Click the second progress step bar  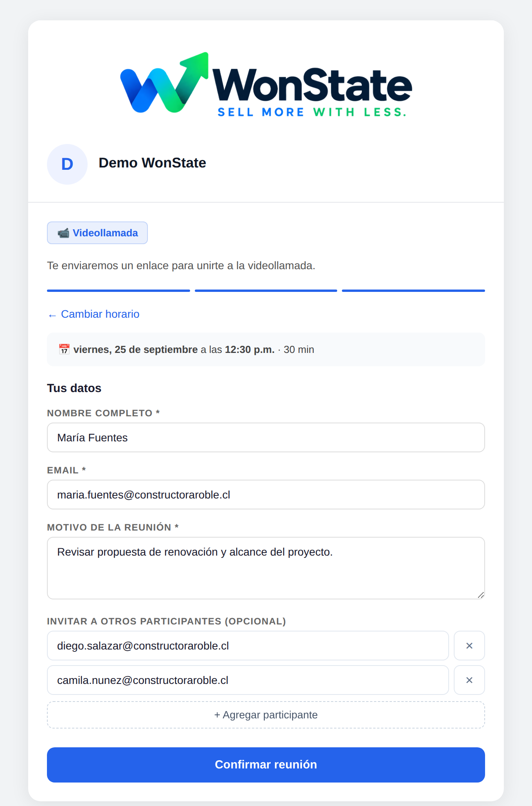(x=266, y=291)
